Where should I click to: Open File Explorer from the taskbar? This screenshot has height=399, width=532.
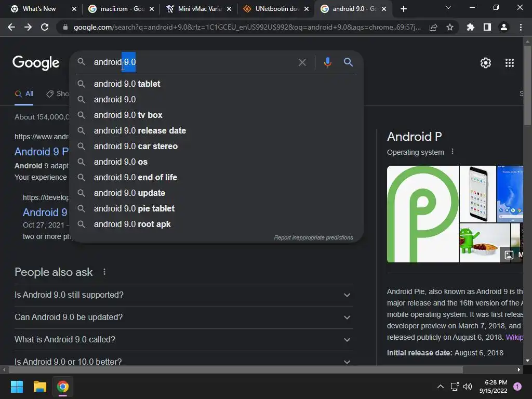(x=39, y=387)
